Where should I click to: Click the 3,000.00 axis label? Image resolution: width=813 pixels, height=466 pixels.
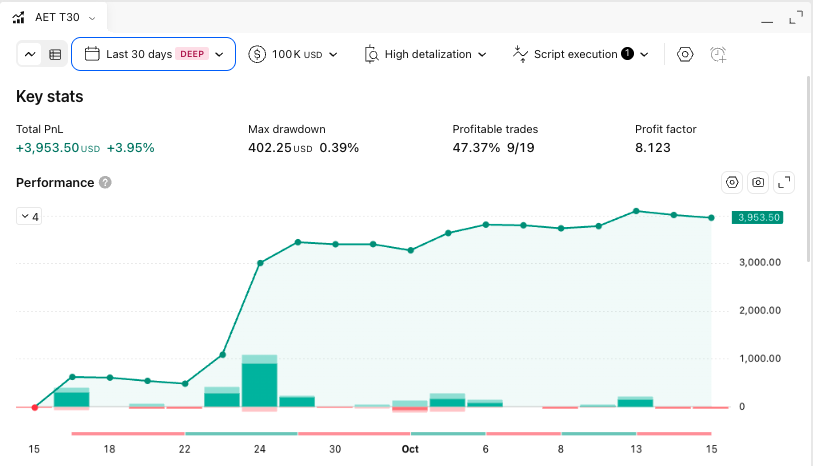(x=760, y=262)
